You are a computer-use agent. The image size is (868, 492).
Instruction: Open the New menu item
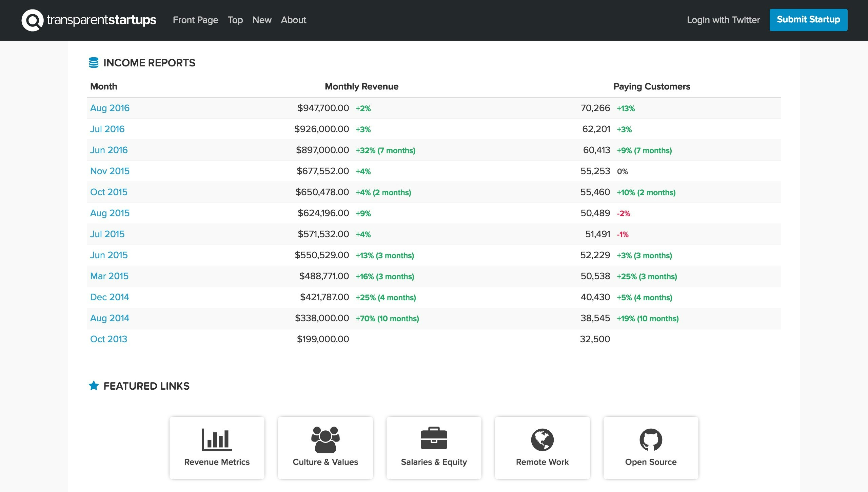[x=262, y=20]
